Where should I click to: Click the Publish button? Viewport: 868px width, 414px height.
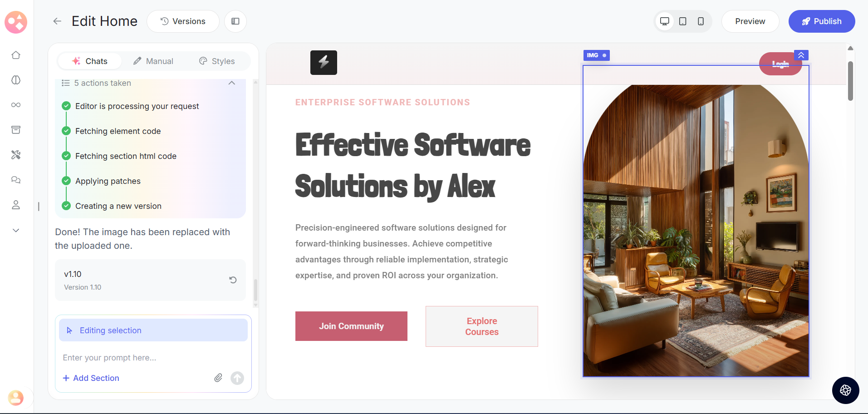click(x=821, y=21)
